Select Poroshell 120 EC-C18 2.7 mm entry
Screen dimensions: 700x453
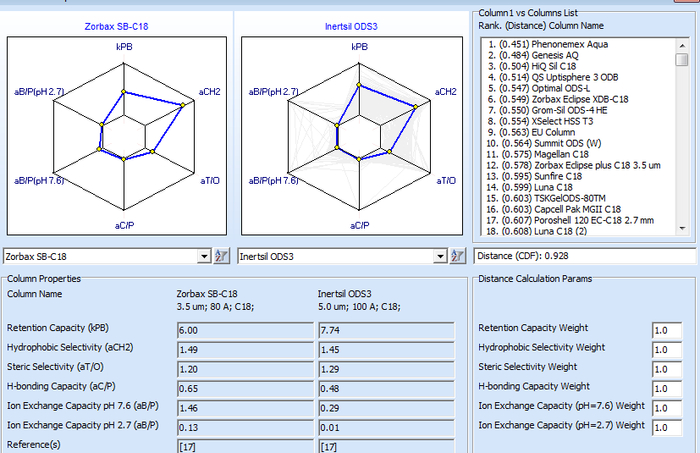pyautogui.click(x=570, y=220)
